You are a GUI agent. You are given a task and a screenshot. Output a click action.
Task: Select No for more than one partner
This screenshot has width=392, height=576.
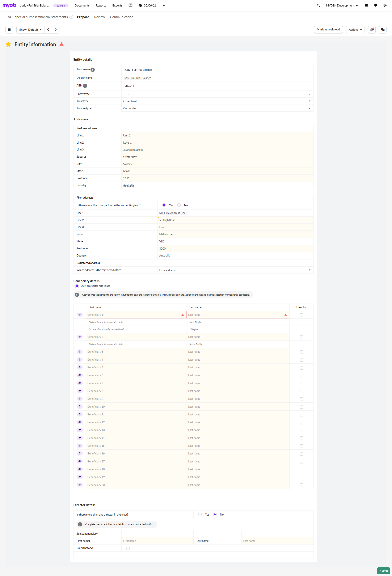(x=179, y=205)
